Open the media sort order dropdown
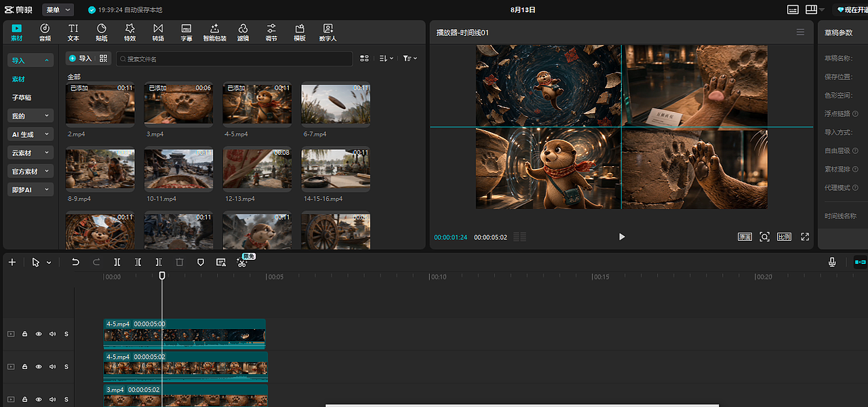Viewport: 868px width, 407px height. tap(387, 59)
